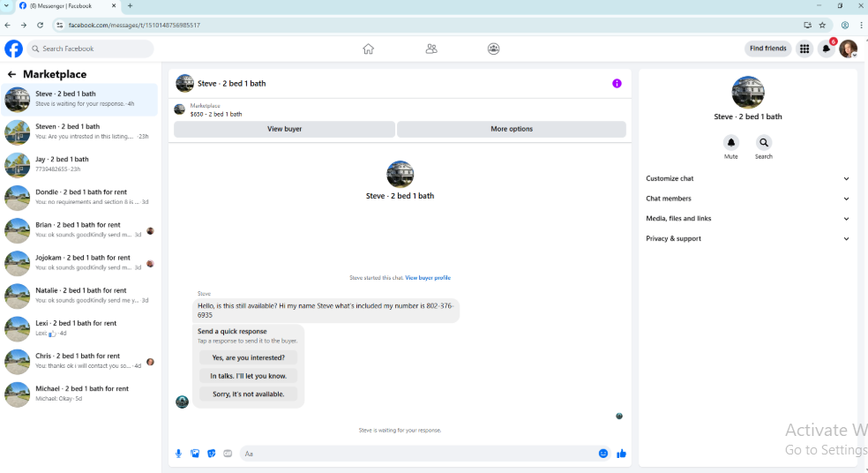Open the Chrome three-dot menu
This screenshot has height=473, width=868.
pyautogui.click(x=861, y=25)
